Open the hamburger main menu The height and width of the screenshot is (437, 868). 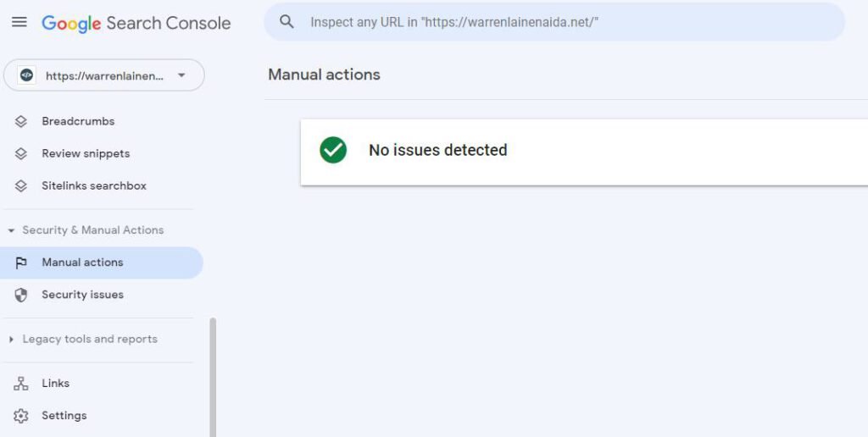coord(19,22)
